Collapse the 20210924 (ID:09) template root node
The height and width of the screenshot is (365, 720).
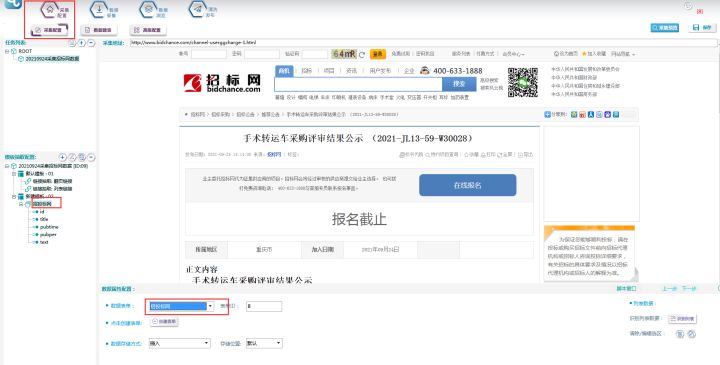7,166
